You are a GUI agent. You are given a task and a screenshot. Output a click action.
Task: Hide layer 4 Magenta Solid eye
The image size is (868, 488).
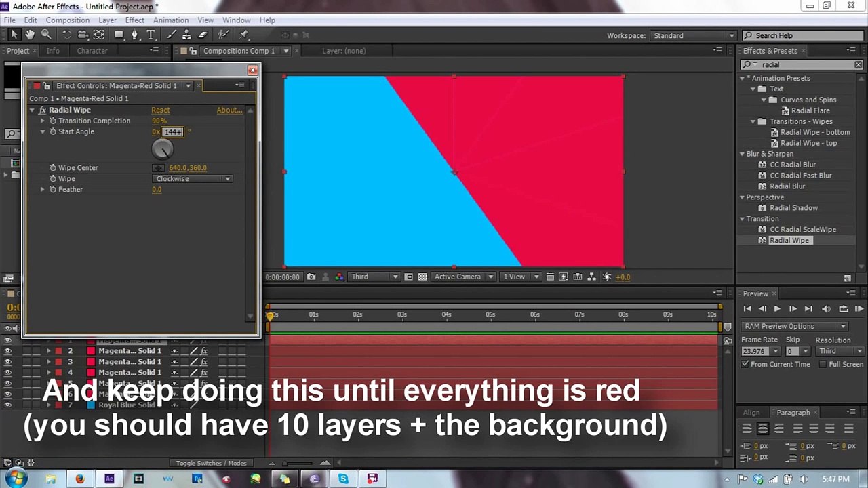[8, 373]
